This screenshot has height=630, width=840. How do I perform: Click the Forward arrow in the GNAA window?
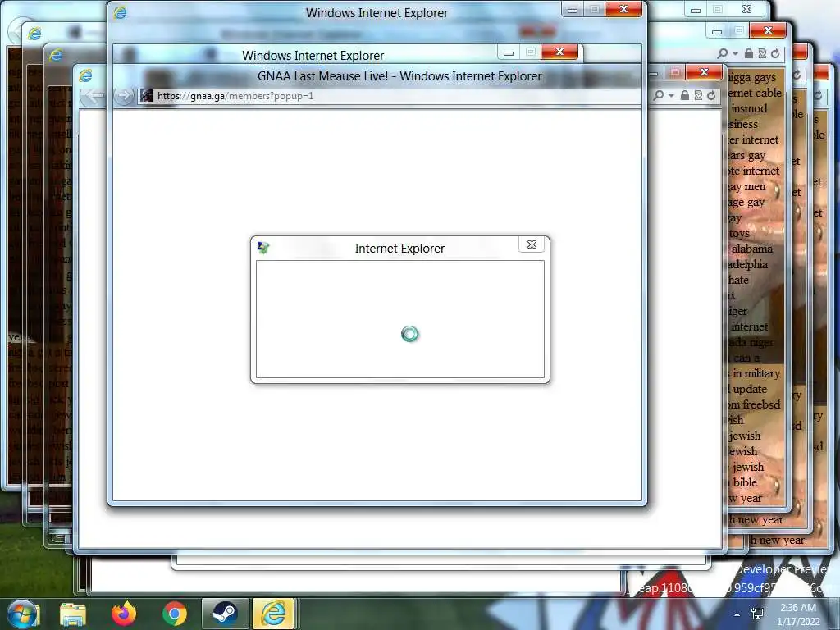(x=124, y=96)
